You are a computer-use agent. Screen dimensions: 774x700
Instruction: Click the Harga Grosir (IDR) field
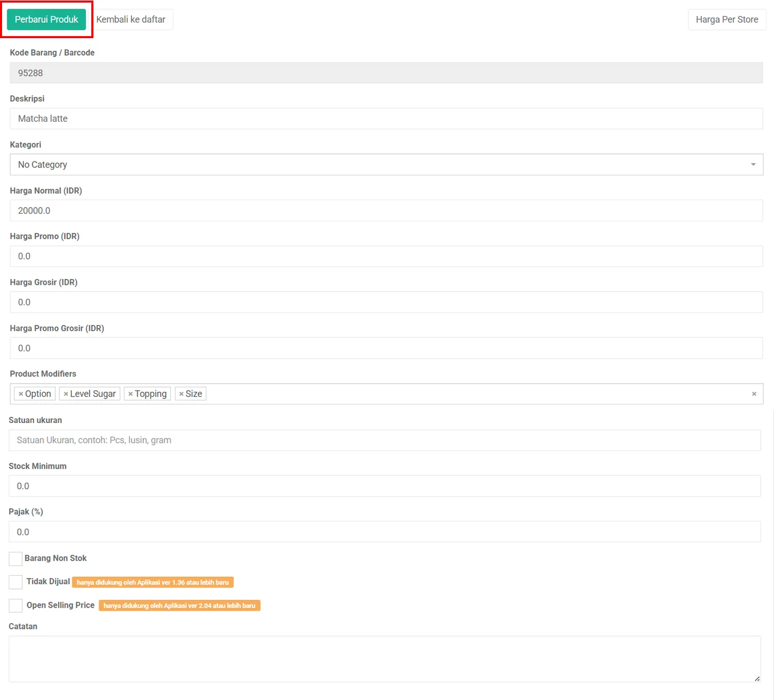[x=386, y=302]
